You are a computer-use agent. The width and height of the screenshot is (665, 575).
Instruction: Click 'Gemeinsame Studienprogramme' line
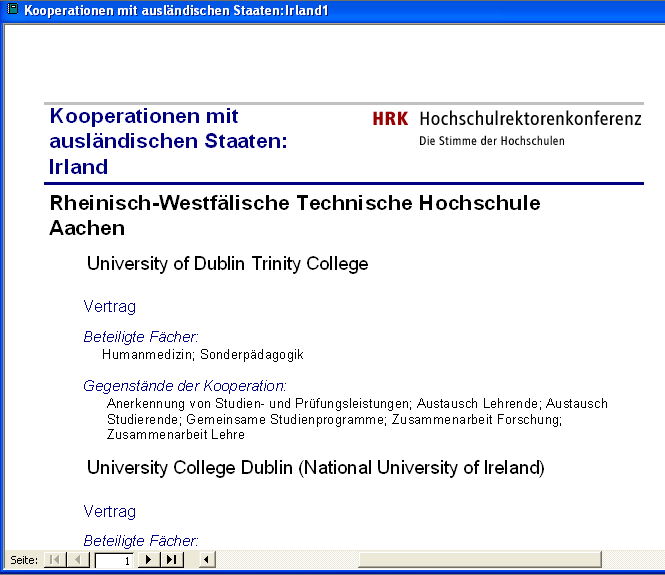(334, 419)
